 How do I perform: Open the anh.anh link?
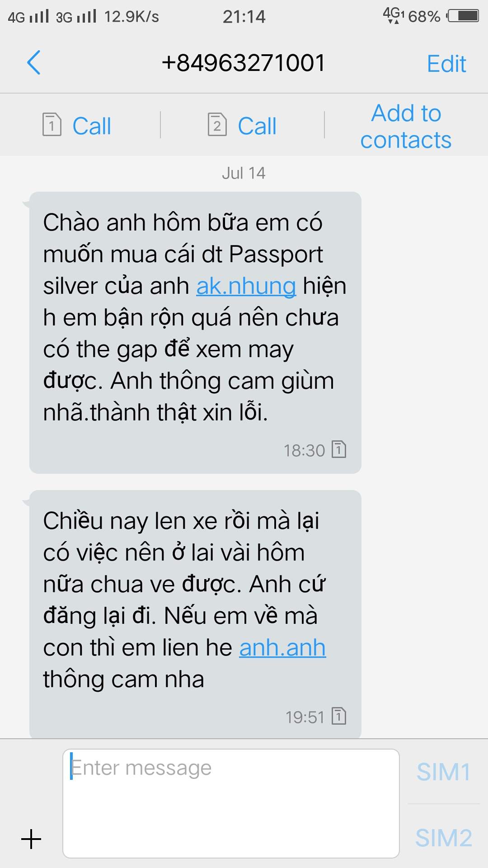[x=282, y=648]
